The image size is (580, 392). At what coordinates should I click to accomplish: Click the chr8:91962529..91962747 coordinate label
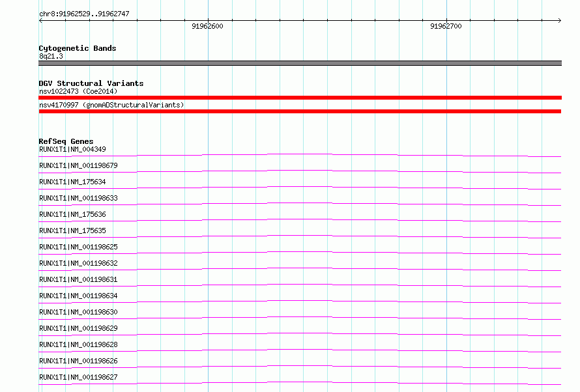click(x=84, y=14)
